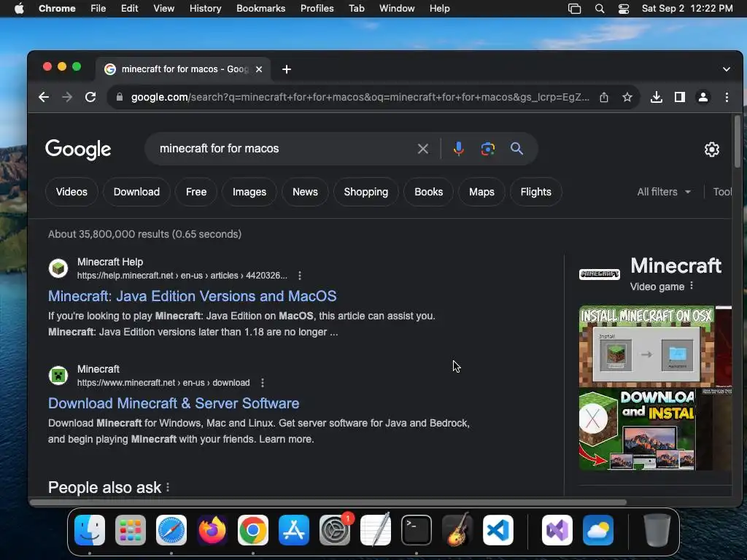Open Download Minecraft & Server Software link

pos(174,403)
